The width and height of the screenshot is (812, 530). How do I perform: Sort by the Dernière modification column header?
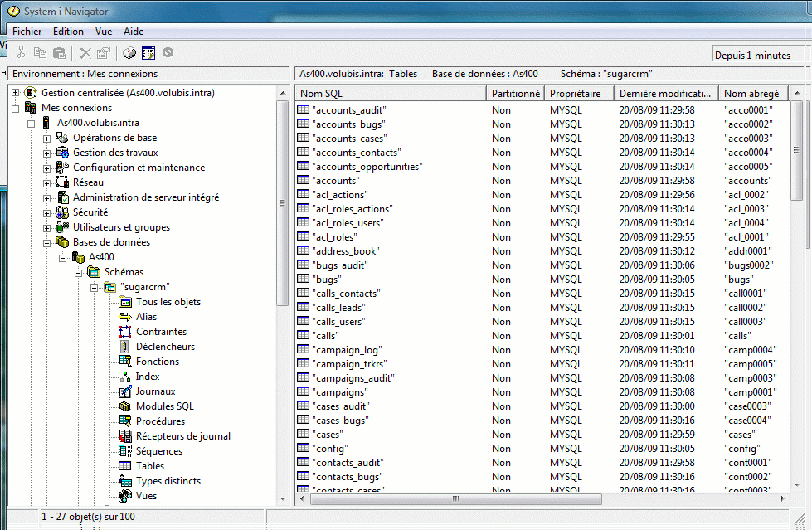pos(667,93)
